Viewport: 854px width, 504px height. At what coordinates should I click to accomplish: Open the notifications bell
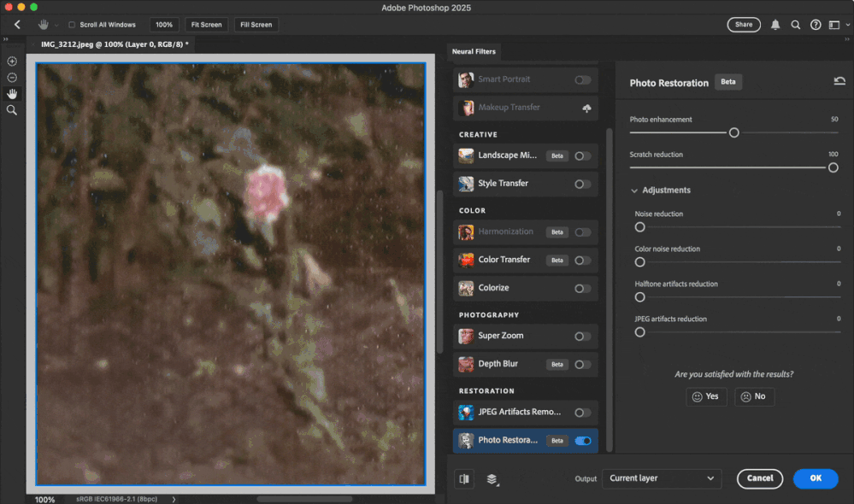click(x=775, y=25)
